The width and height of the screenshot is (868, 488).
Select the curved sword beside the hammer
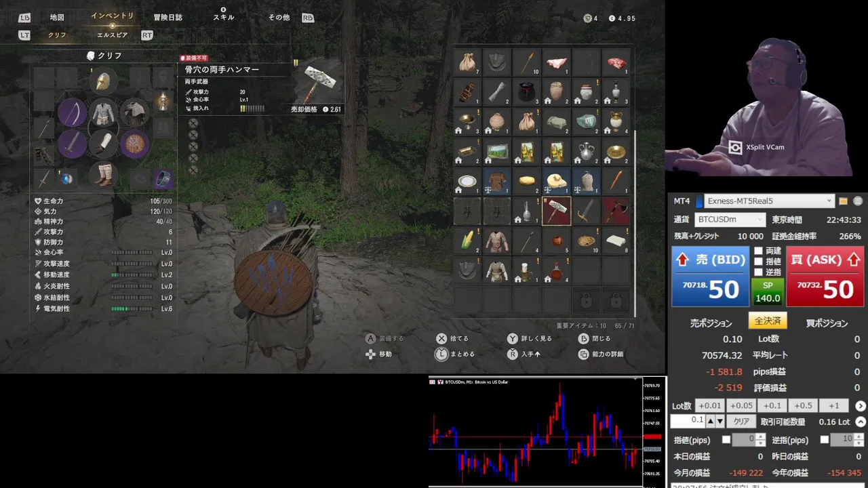[586, 211]
